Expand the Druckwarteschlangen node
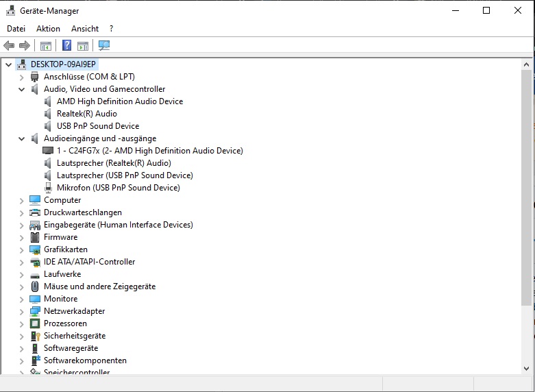This screenshot has height=392, width=535. coord(21,213)
